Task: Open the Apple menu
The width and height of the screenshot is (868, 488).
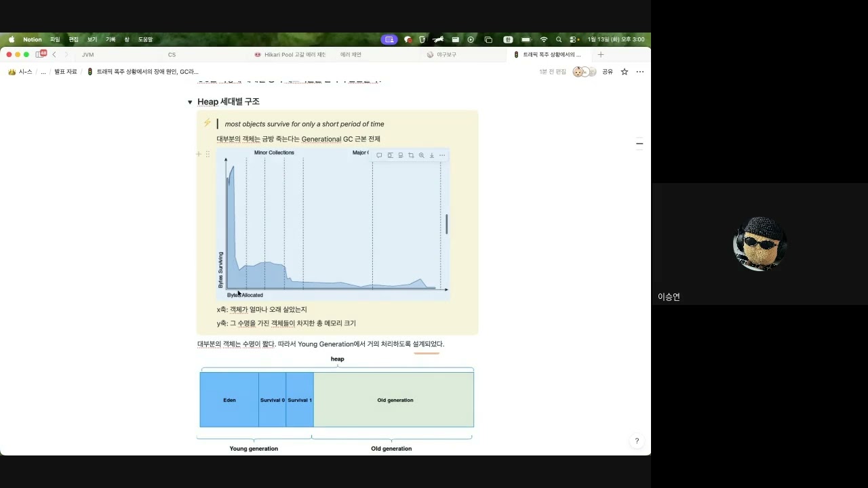Action: click(11, 39)
